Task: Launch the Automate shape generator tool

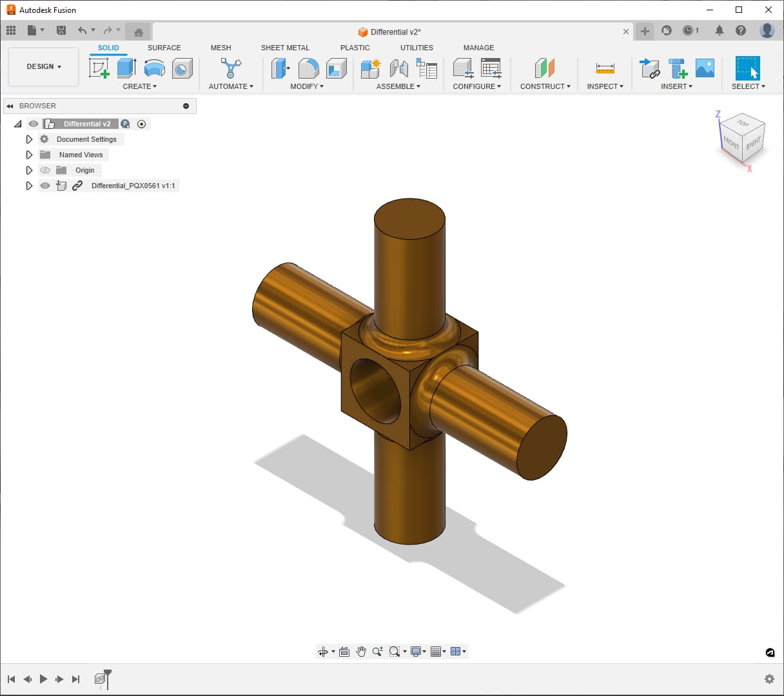Action: (231, 67)
